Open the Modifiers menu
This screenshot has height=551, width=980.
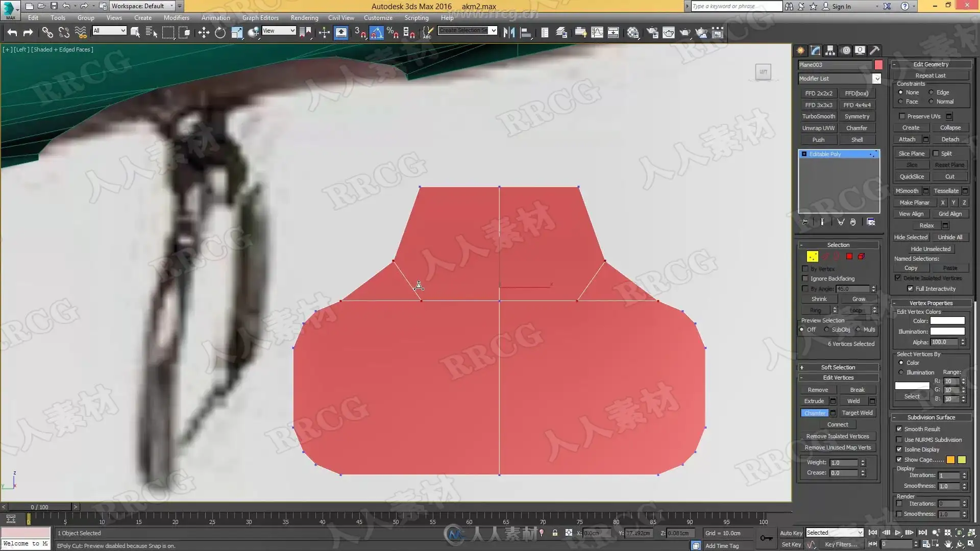coord(176,17)
